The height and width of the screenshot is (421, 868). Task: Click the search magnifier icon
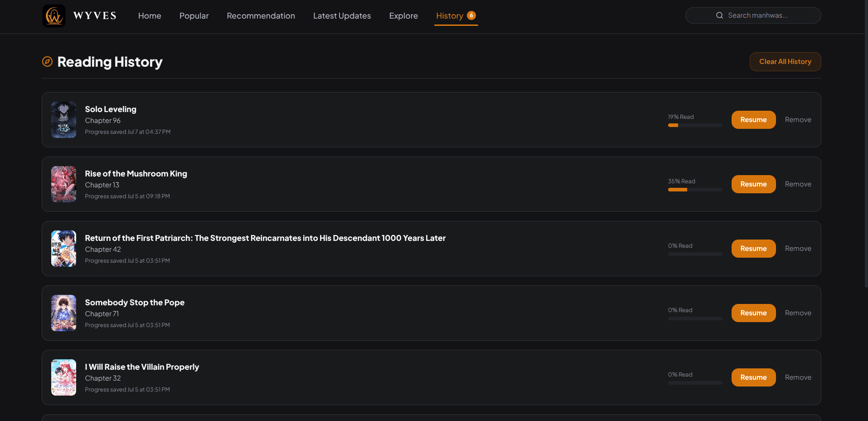click(719, 15)
